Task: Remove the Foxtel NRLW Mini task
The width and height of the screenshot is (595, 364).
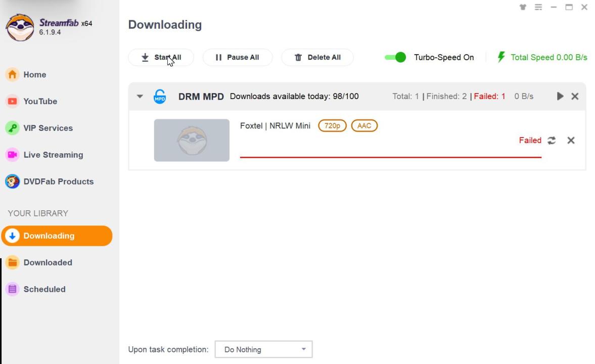Action: tap(571, 141)
